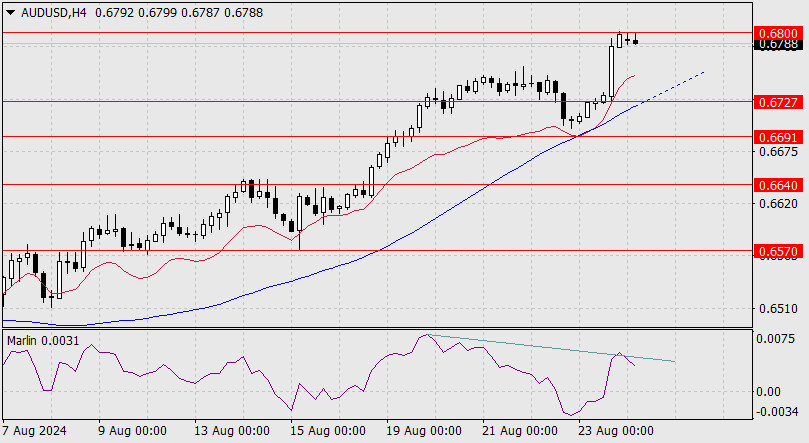Click the 7 Aug 2024 date label

tap(35, 431)
